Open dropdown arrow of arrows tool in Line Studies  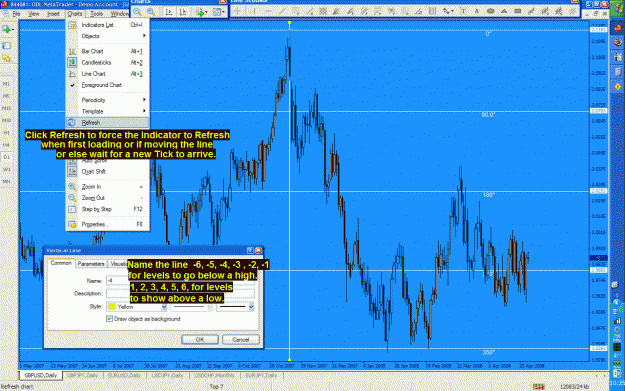coord(452,11)
